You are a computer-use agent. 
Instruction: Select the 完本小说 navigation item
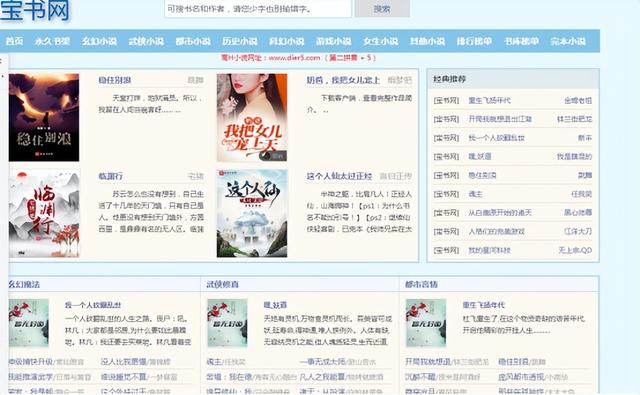click(x=568, y=41)
